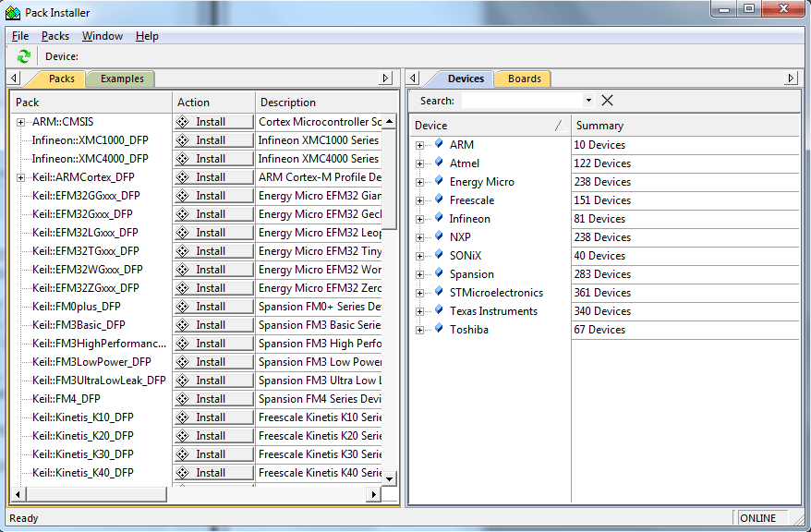
Task: Click the Description column header
Action: (326, 103)
